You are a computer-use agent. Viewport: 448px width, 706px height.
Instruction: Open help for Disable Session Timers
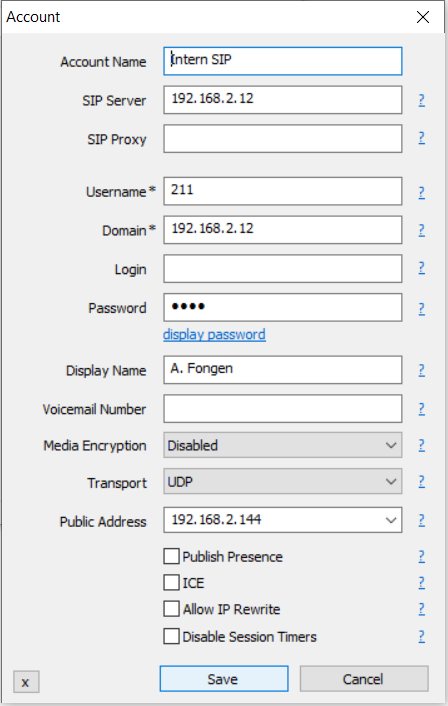(421, 636)
